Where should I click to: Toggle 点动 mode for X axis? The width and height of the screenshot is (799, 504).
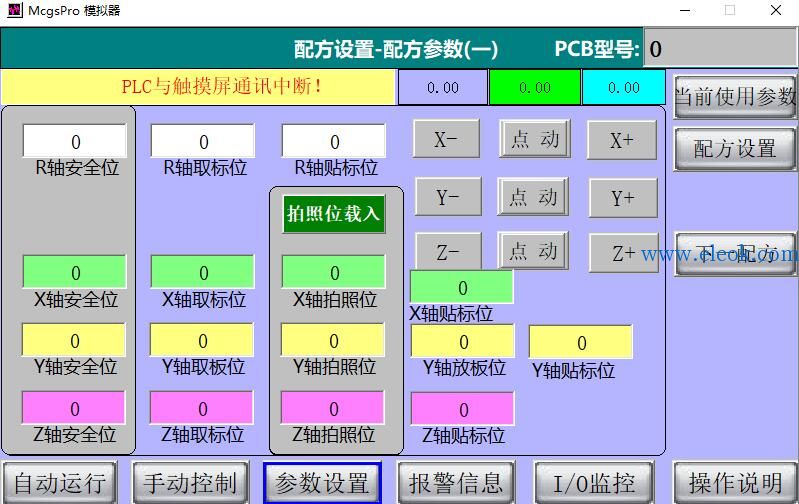535,139
